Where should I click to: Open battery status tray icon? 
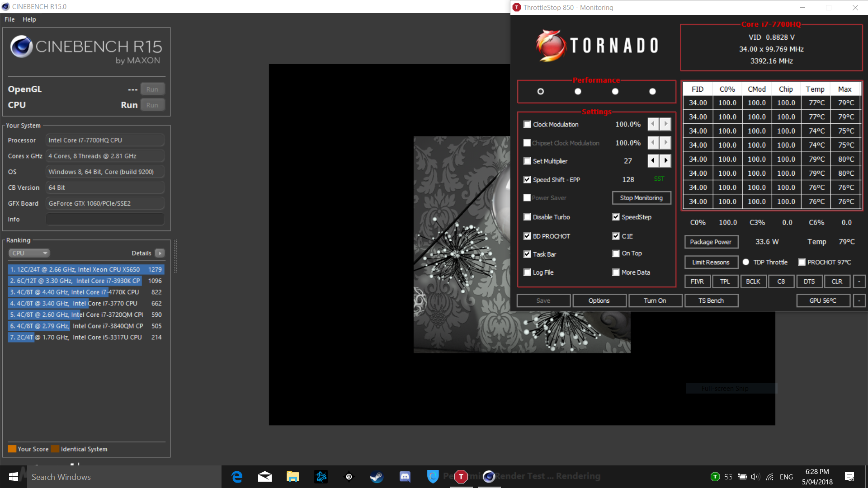(x=742, y=477)
